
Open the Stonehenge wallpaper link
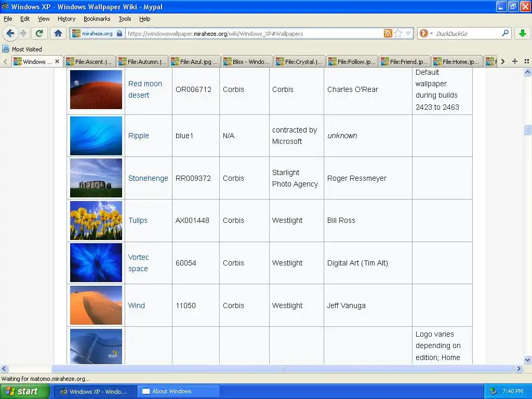[148, 178]
